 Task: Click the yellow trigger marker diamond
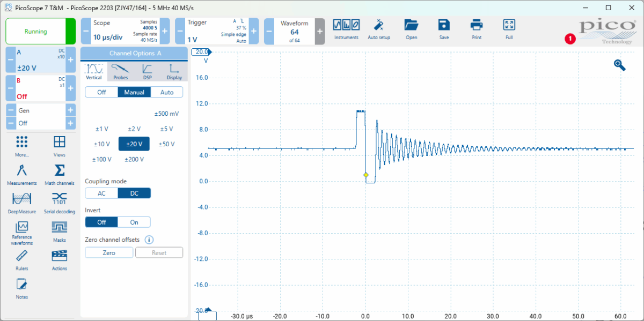[x=365, y=175]
